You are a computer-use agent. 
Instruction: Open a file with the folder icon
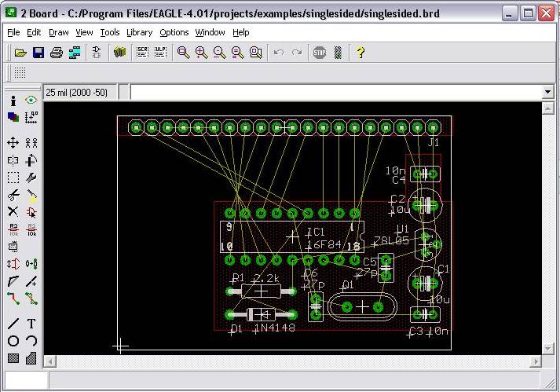[20, 53]
